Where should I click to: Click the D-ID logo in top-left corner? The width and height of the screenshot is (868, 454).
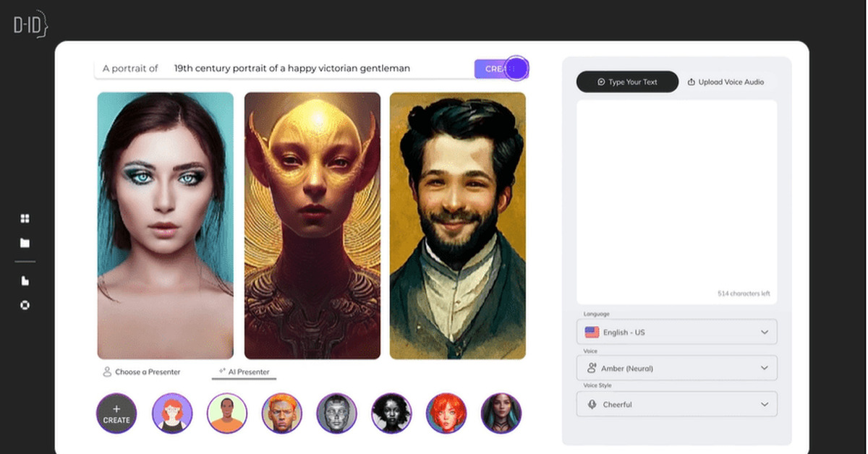coord(30,26)
